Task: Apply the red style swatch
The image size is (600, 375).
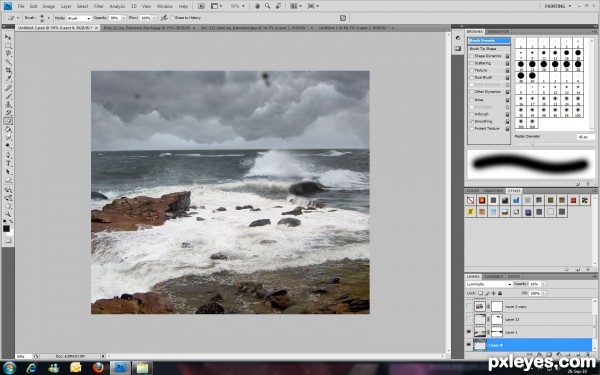Action: (573, 200)
